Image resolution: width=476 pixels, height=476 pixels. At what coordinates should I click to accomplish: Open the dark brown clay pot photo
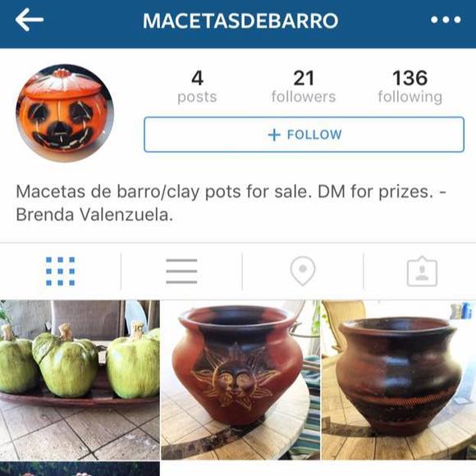coord(399,379)
